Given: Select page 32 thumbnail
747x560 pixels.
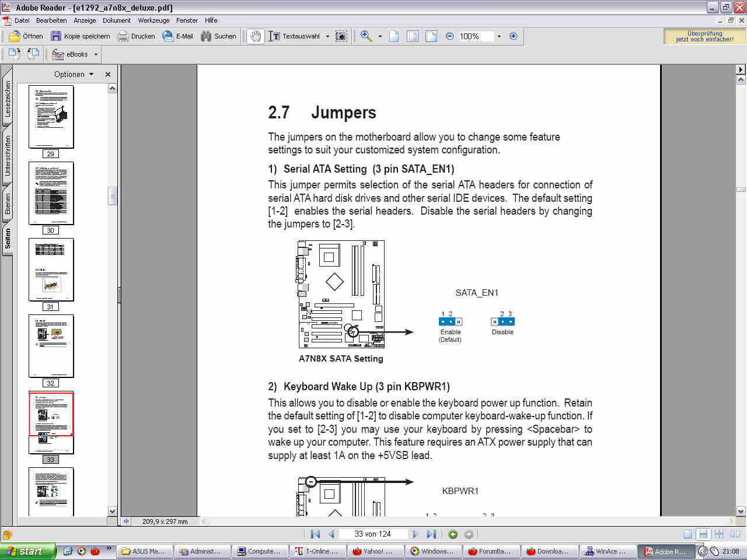Looking at the screenshot, I should [51, 346].
